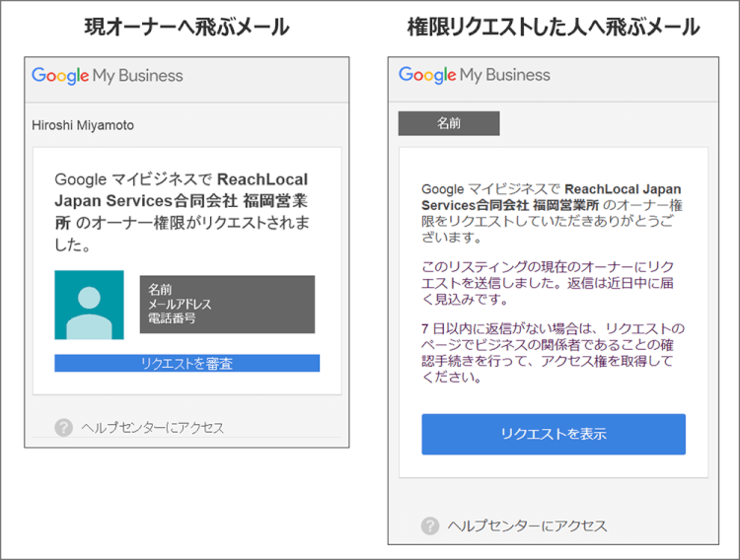The width and height of the screenshot is (740, 560).
Task: Click the オーナー権限がリクエストされました message text
Action: coord(183,212)
